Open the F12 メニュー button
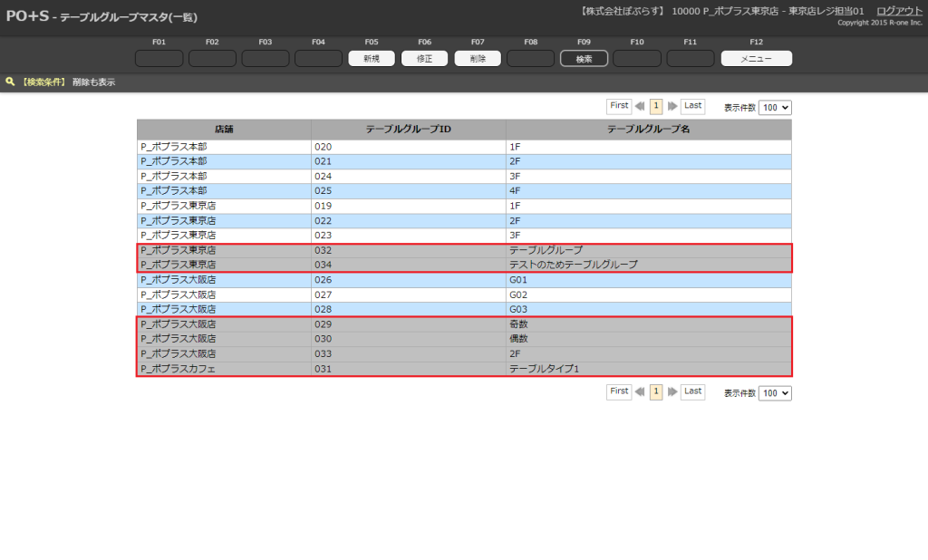This screenshot has width=928, height=560. (756, 59)
